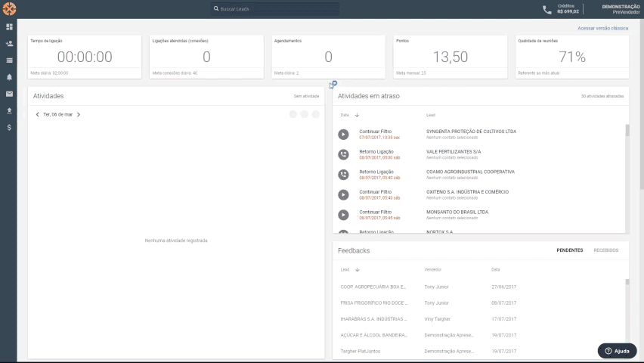Click Tony Junior in COOP. AGROPECUÁRIA row
644x363 pixels.
point(437,287)
